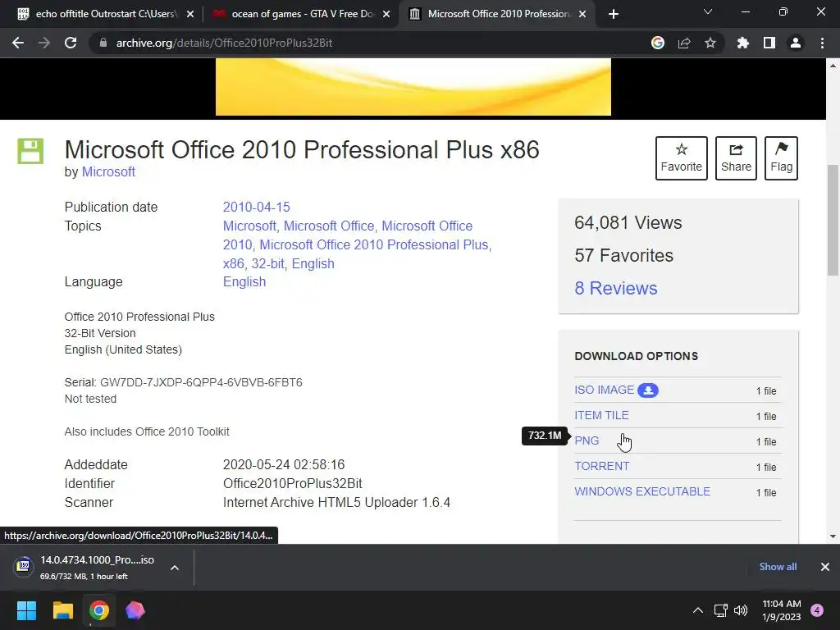Click the serial key text GW7DD-7JXDP
The width and height of the screenshot is (840, 630).
coord(201,382)
